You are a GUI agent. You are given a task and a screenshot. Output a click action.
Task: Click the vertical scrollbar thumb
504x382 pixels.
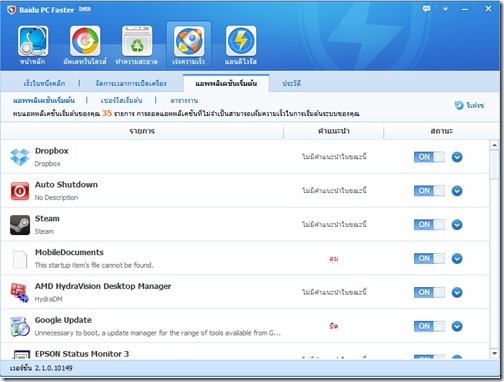[494, 165]
